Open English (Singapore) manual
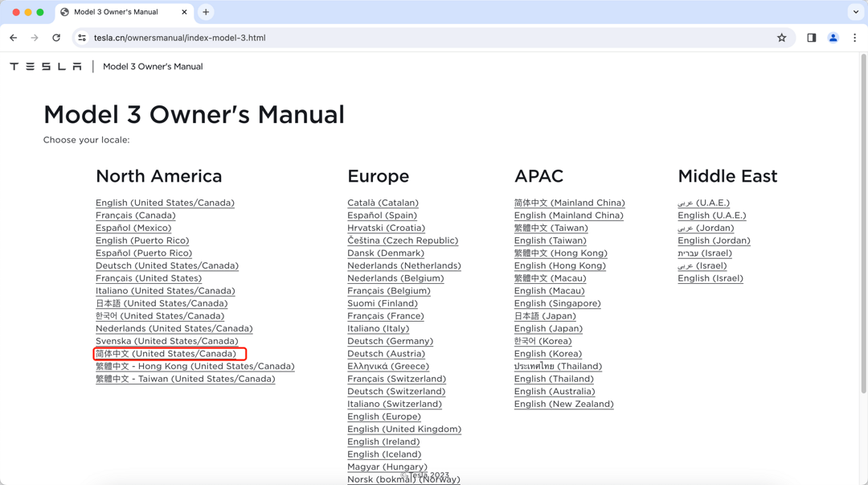This screenshot has width=868, height=485. coord(558,303)
